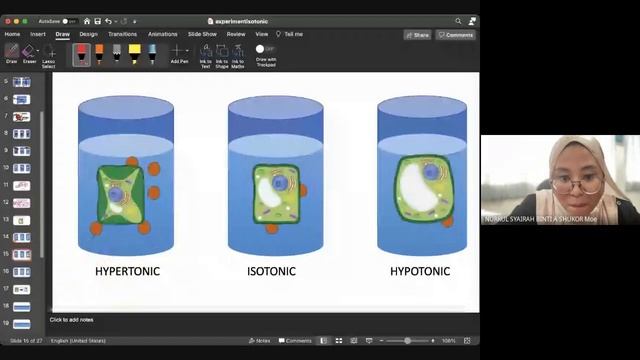Image resolution: width=640 pixels, height=360 pixels.
Task: Click the Save icon in title bar
Action: coord(97,21)
